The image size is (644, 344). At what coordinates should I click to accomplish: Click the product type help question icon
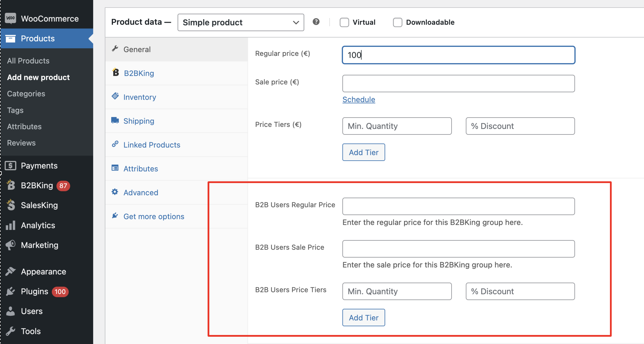pyautogui.click(x=316, y=22)
